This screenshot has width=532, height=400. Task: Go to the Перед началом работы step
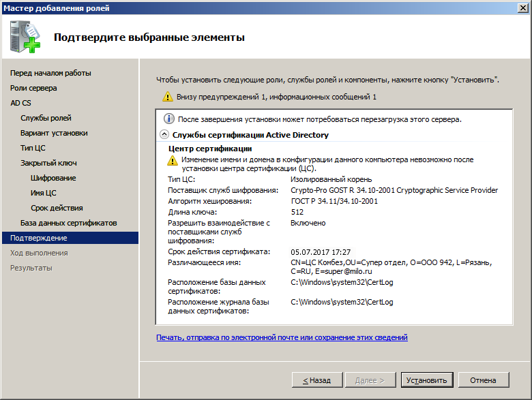tap(50, 73)
